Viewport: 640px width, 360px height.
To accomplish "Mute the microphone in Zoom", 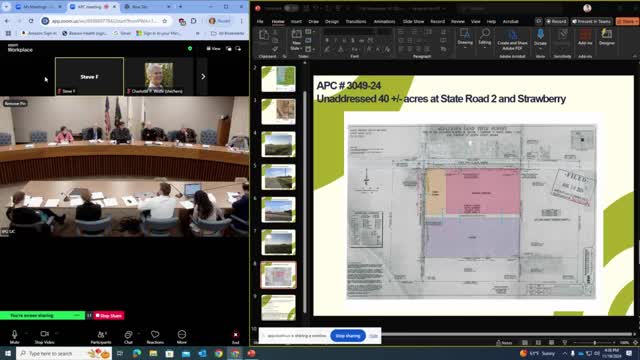I will click(14, 337).
